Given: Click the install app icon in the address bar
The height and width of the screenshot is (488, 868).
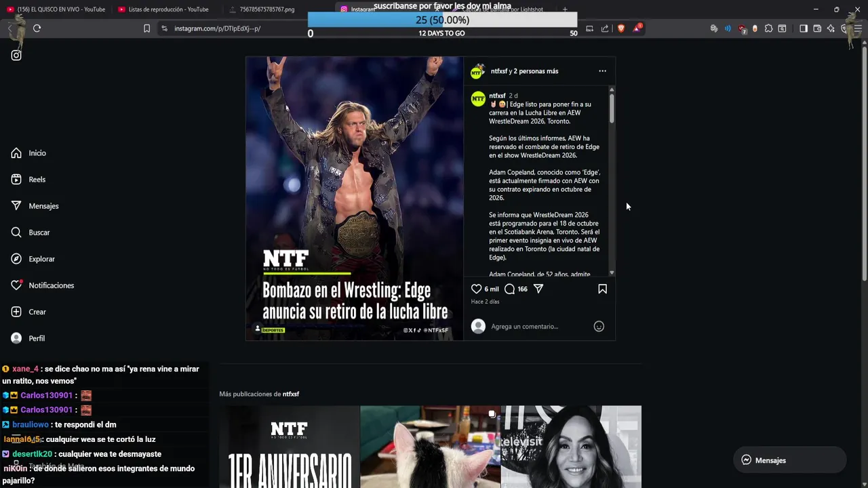Looking at the screenshot, I should [589, 28].
